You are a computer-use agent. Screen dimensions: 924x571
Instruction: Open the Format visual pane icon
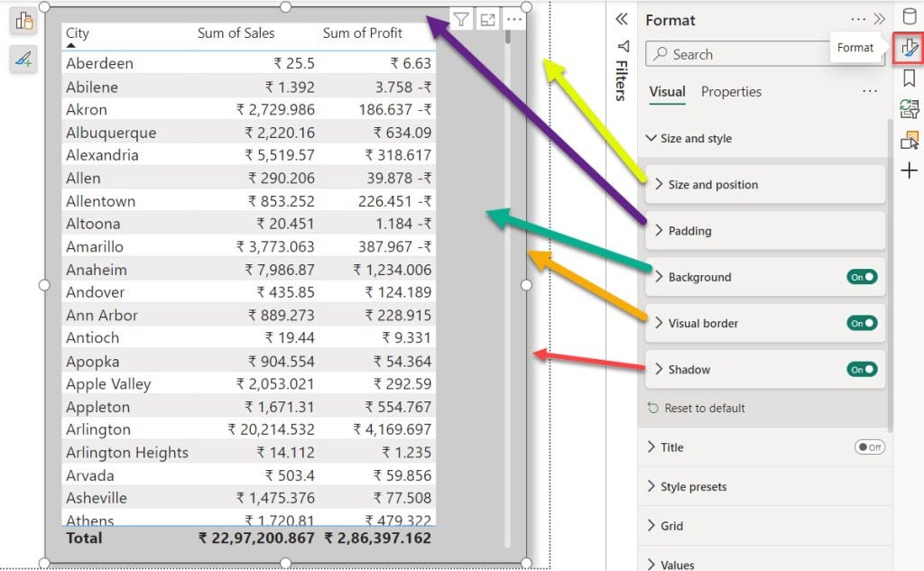click(909, 48)
